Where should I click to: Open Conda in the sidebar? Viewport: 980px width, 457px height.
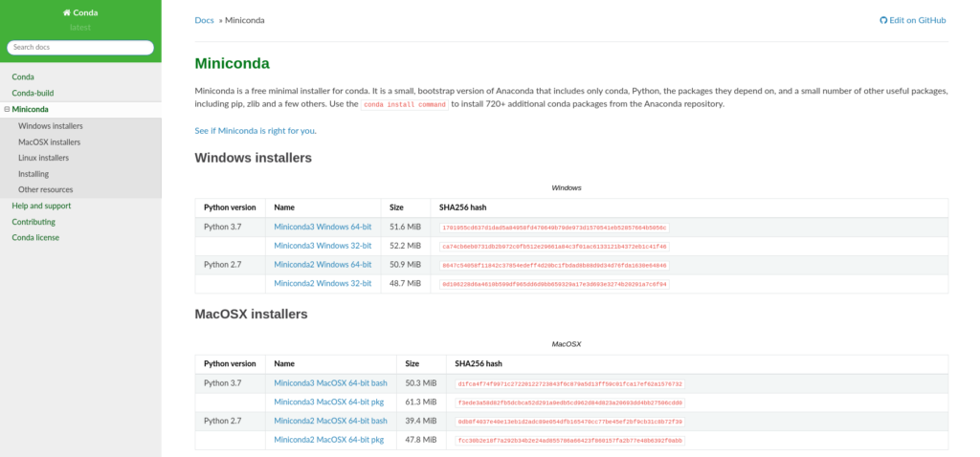point(23,76)
